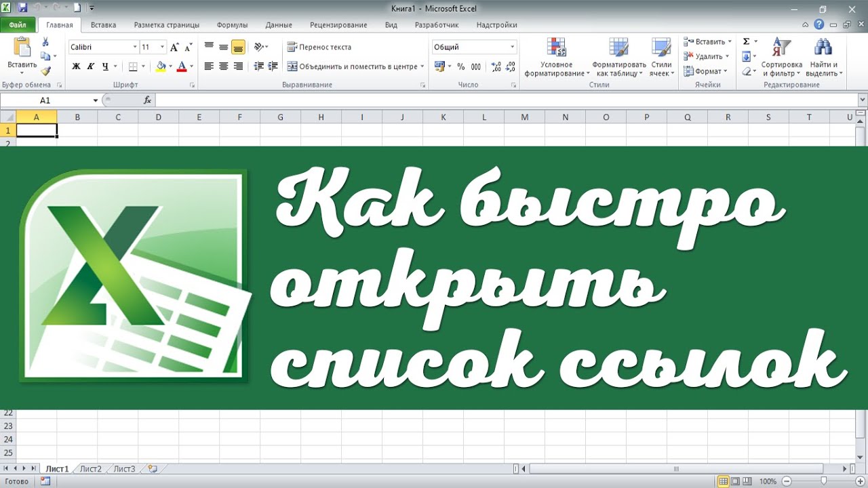Click the Copy icon in clipboard group

pos(45,56)
